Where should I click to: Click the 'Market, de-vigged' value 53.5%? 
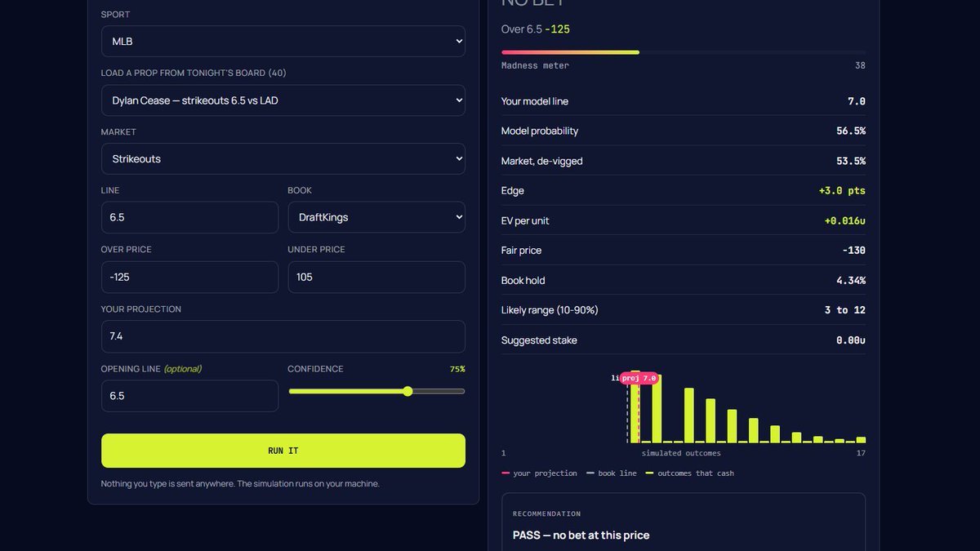[x=850, y=161]
